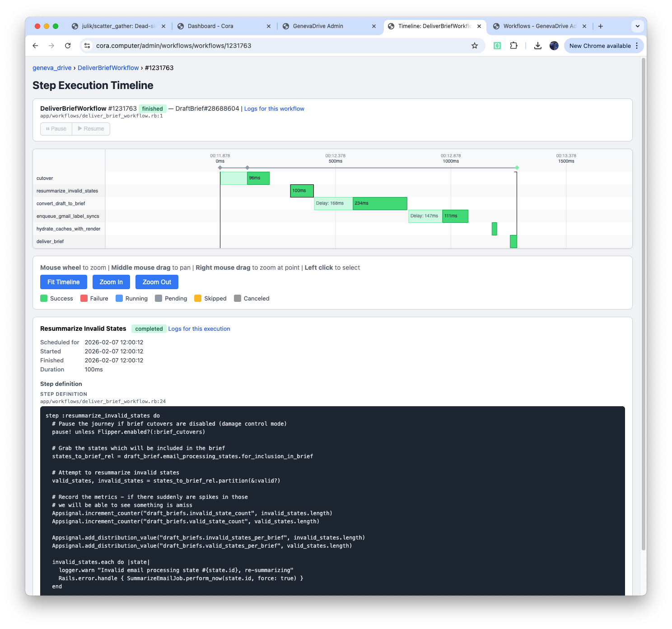Open Logs for this workflow link
This screenshot has height=629, width=672.
pos(274,108)
